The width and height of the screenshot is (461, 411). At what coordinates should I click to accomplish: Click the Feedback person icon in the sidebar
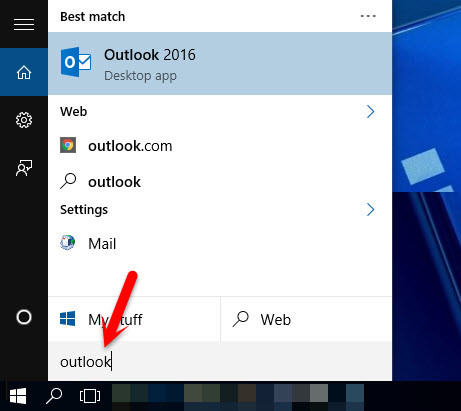(x=24, y=168)
